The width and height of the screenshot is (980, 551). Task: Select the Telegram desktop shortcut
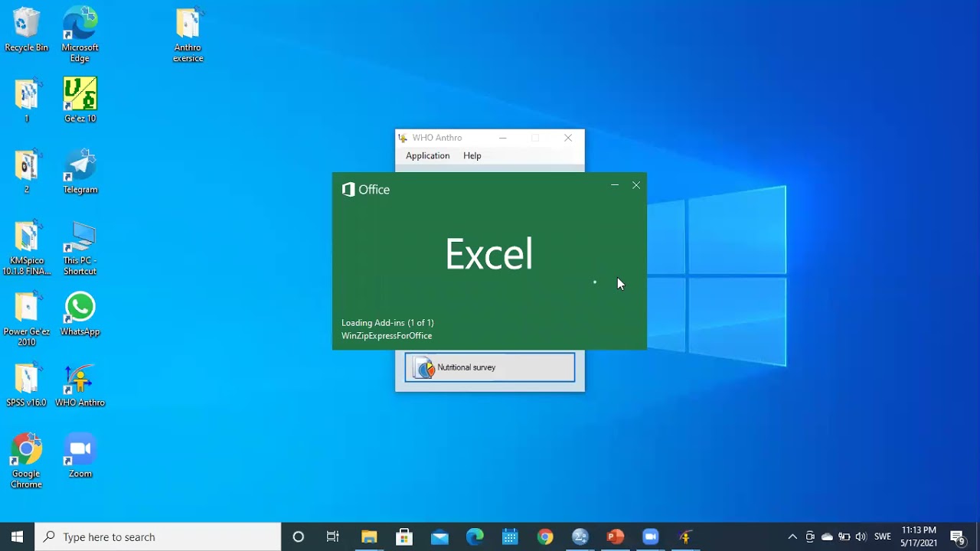(x=80, y=171)
